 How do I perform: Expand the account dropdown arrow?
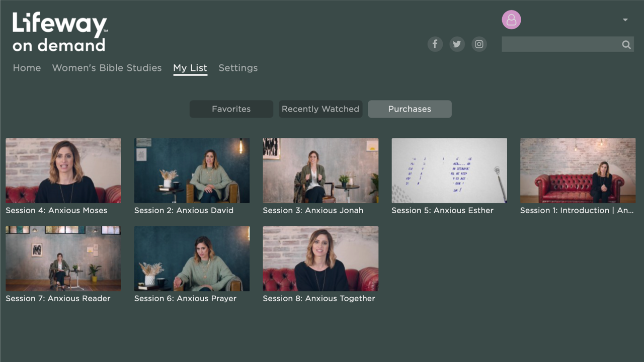(624, 20)
